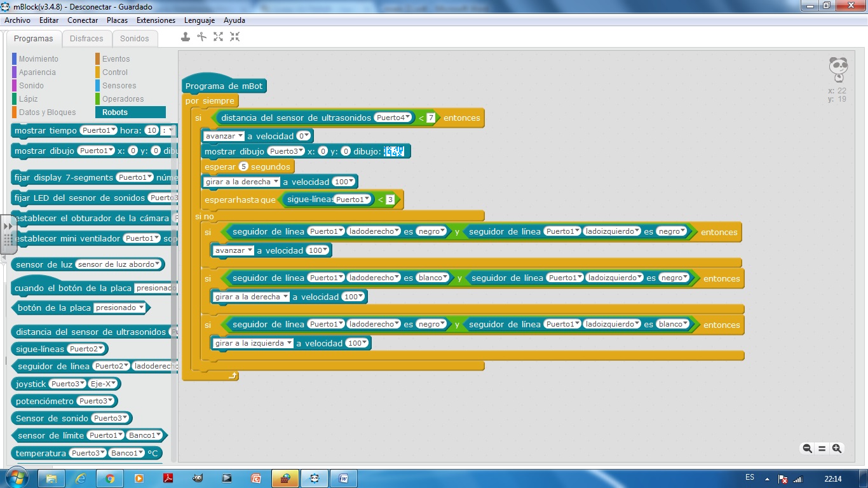
Task: Expand Puerto3 dropdown in mostrar dibujo script block
Action: 285,151
